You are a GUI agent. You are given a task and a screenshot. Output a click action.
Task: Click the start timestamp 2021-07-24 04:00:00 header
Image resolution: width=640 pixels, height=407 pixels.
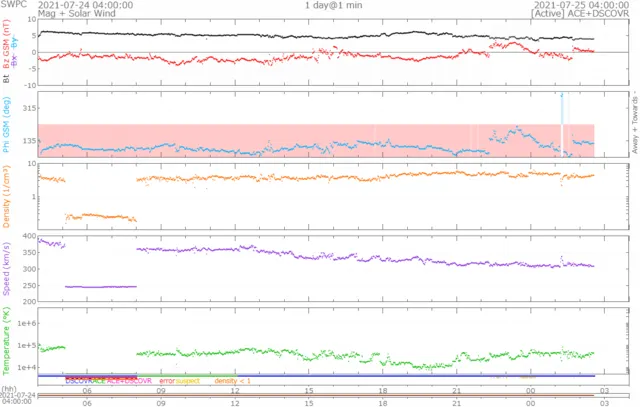pos(85,5)
